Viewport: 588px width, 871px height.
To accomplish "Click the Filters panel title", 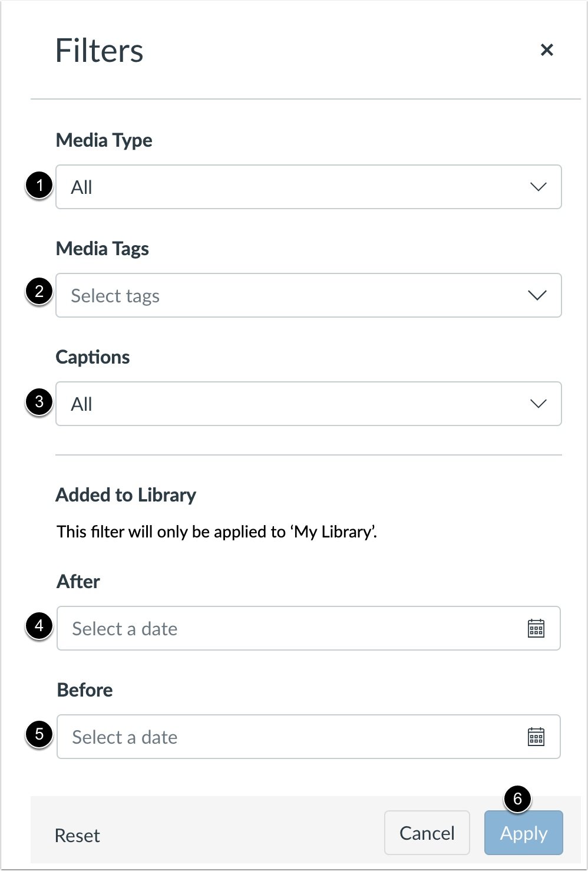I will pyautogui.click(x=99, y=51).
